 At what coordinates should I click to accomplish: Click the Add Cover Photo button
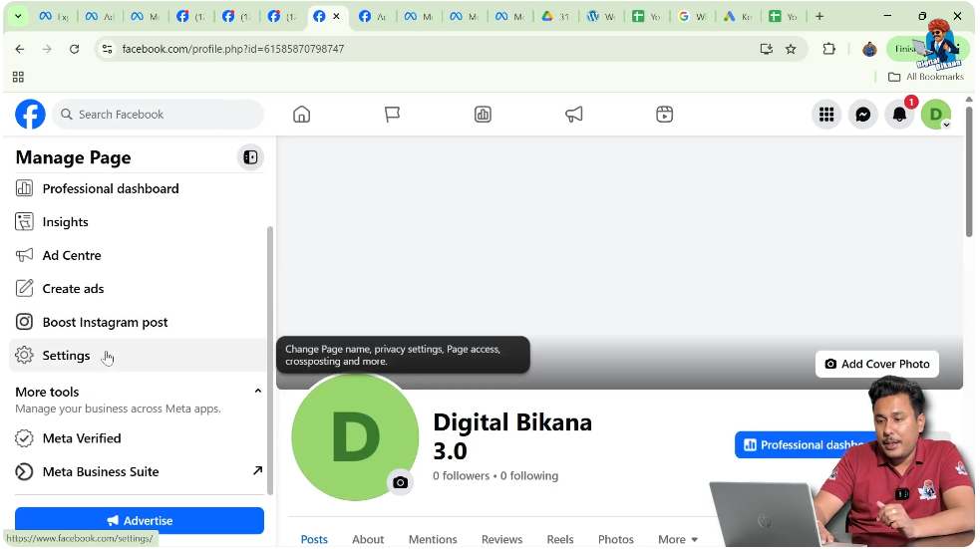click(x=877, y=364)
